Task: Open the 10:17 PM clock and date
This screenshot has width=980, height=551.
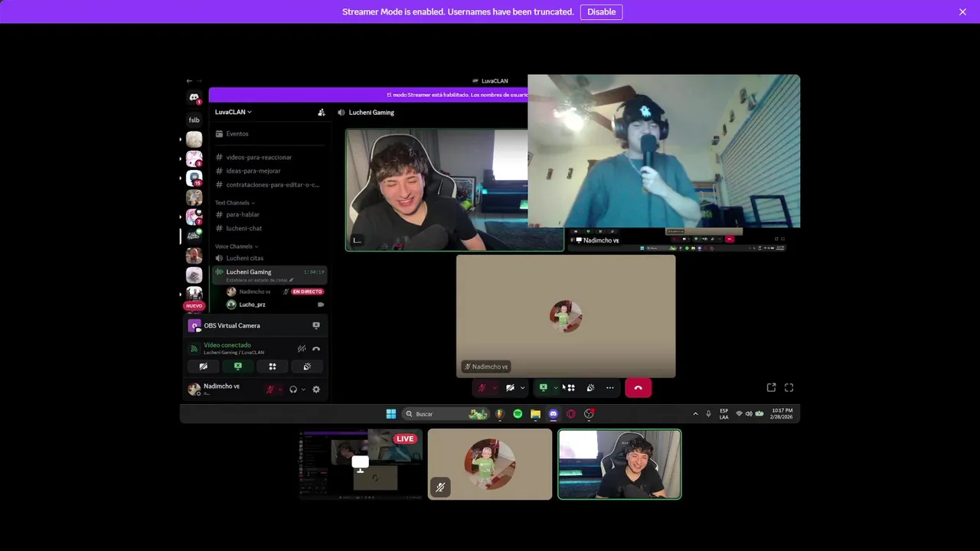Action: tap(782, 414)
